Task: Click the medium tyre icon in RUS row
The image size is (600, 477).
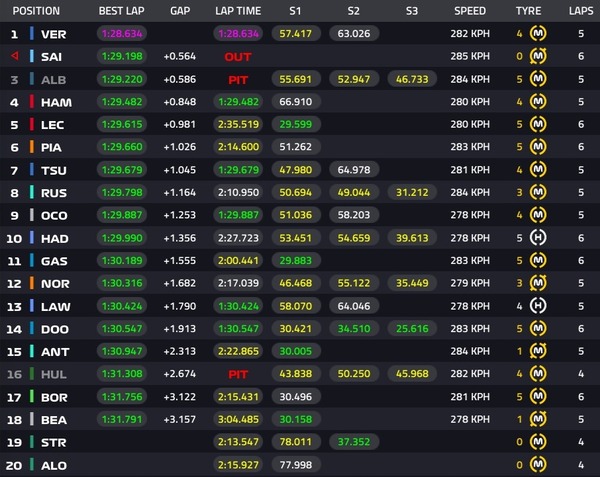Action: click(x=538, y=192)
